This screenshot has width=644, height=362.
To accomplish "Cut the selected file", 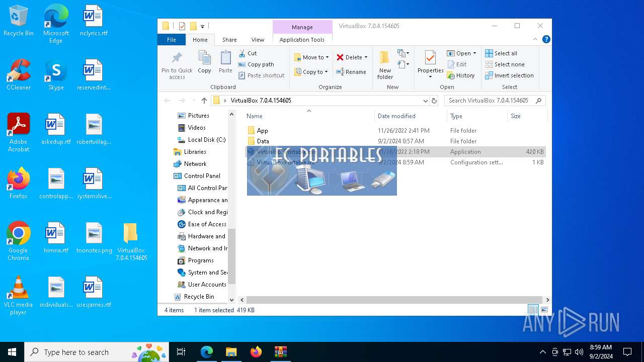I will pyautogui.click(x=248, y=53).
